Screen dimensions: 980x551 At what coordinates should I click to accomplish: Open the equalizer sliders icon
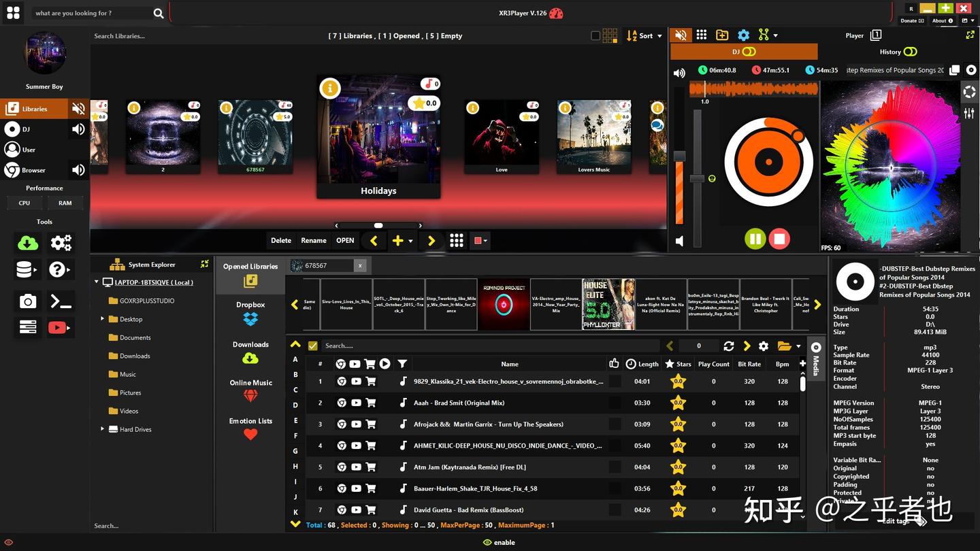pos(969,114)
